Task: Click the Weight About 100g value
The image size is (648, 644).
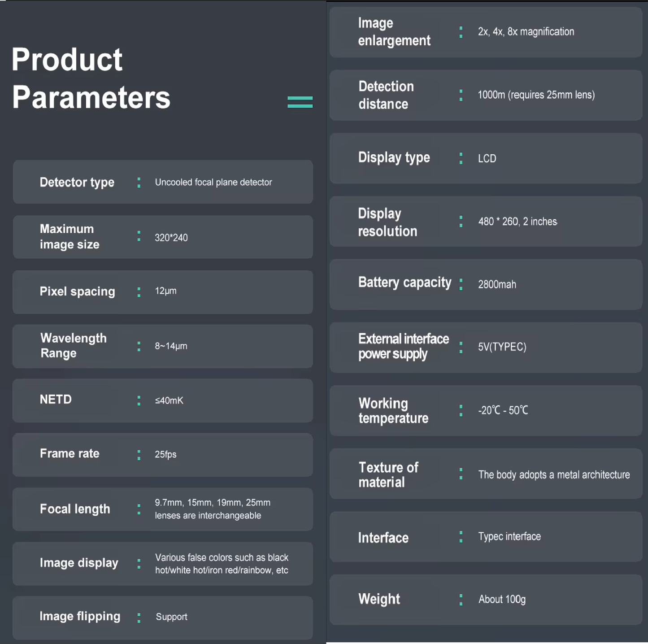Action: coord(502,600)
